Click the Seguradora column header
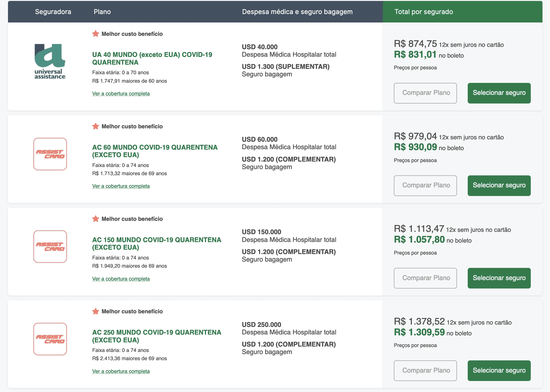The width and height of the screenshot is (550, 392). click(x=53, y=11)
